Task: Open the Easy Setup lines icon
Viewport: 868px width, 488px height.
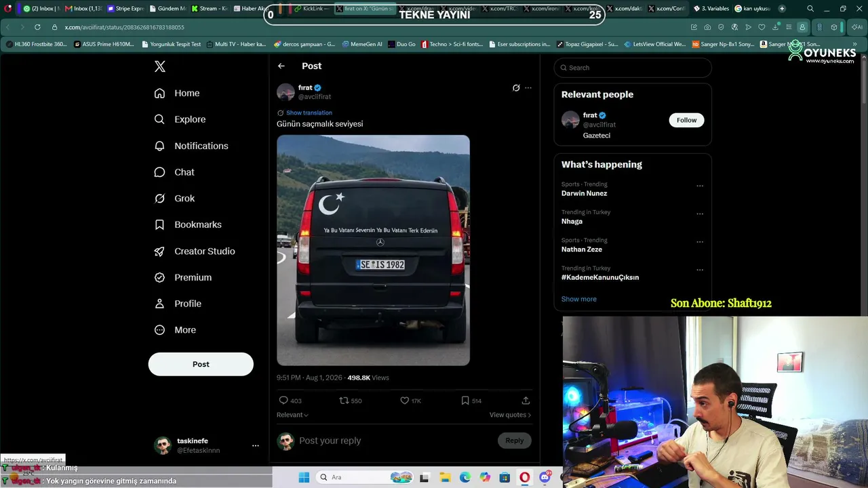Action: point(789,27)
